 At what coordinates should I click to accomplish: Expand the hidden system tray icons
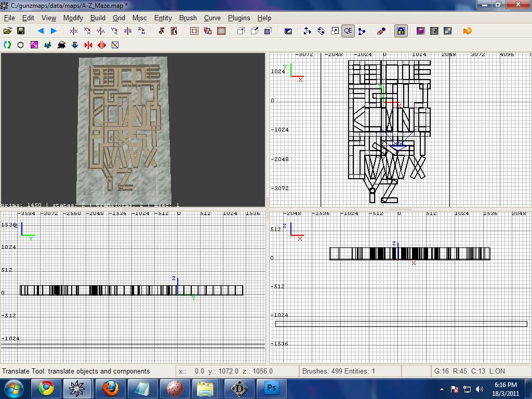tap(443, 388)
